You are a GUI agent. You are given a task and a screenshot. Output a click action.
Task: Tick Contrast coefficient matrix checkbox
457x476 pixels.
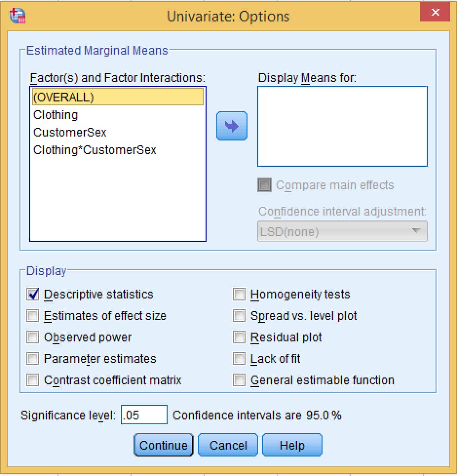[x=33, y=380]
